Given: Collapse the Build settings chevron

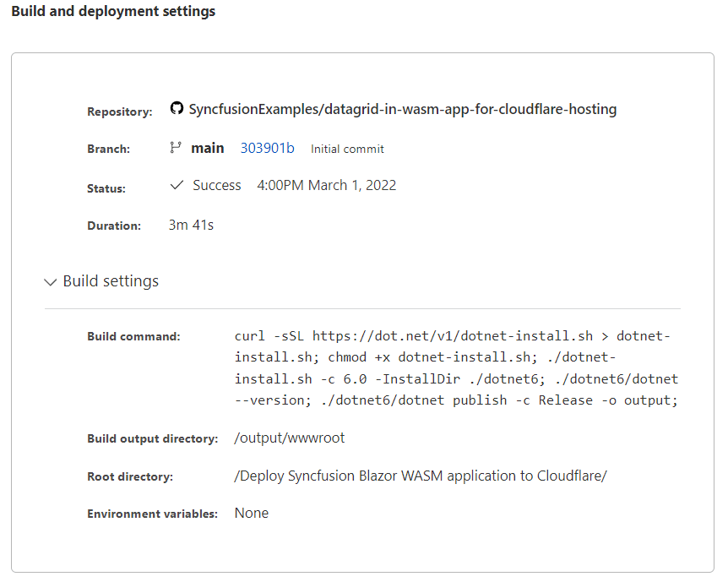Looking at the screenshot, I should coord(51,281).
